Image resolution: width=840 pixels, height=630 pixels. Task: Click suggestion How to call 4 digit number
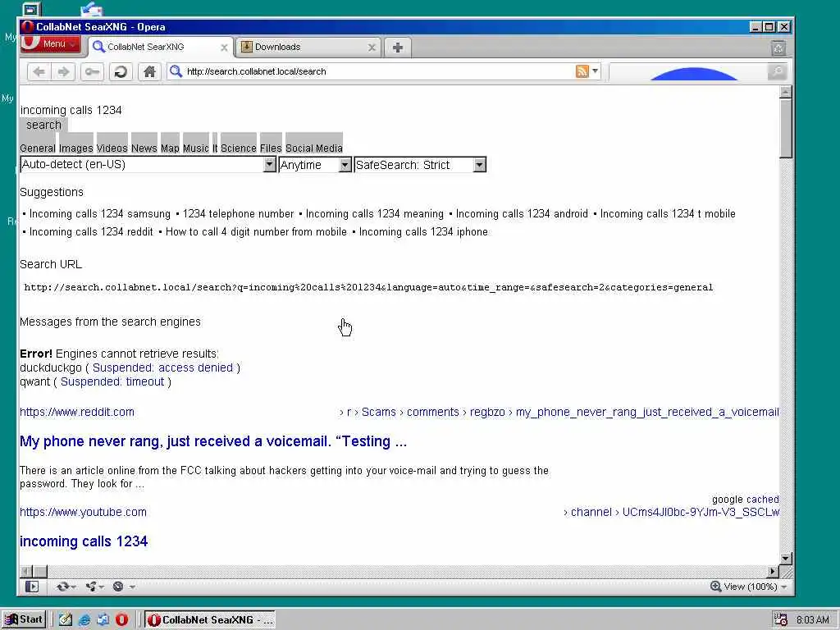[256, 232]
